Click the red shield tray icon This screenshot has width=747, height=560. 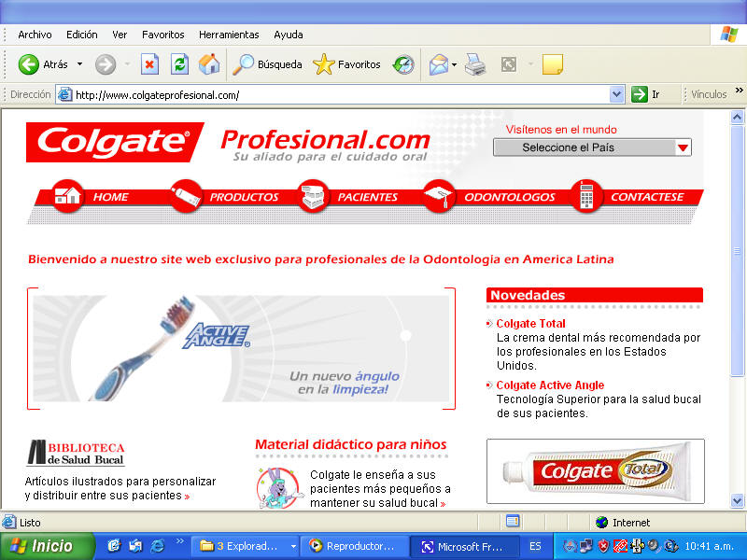tap(603, 546)
